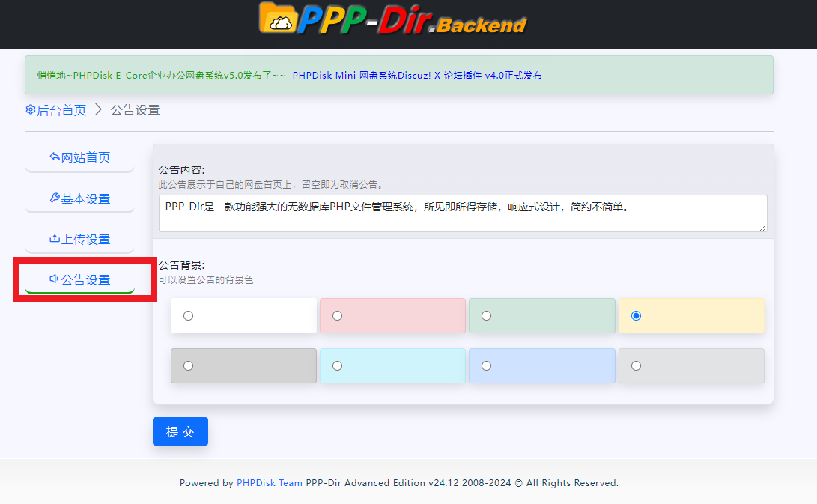Image resolution: width=817 pixels, height=504 pixels.
Task: Click the gear icon beside 后台首页
Action: (31, 110)
